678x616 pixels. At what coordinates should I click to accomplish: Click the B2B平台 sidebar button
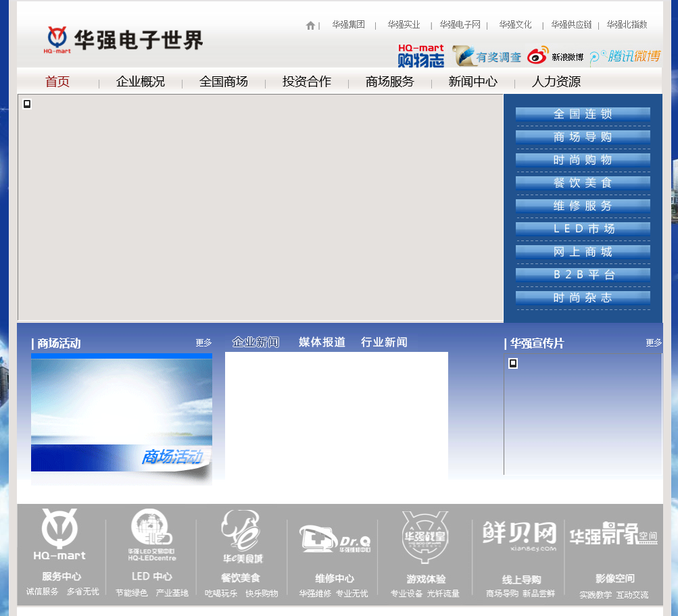(583, 274)
